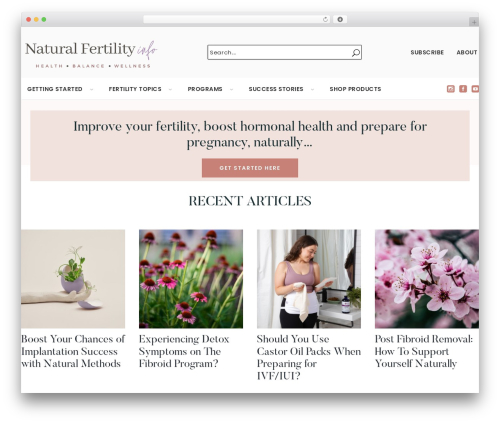Click the Natural Fertility Info logo
Screen dimensions: 500x423
coord(91,54)
